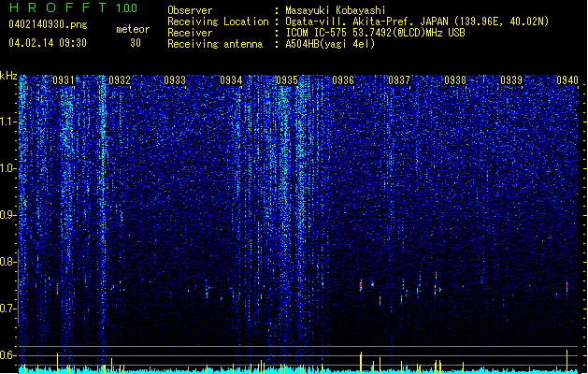
Task: Click the 0934 time axis label
Action: [x=231, y=80]
